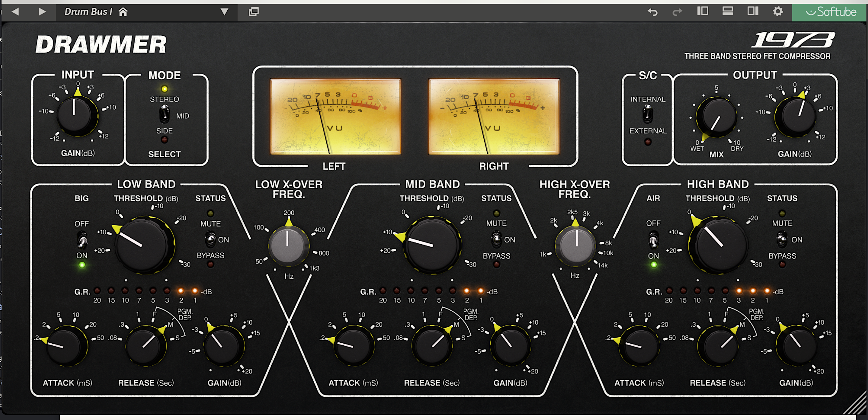Flip the High Band Mute/Bypass status switch
The height and width of the screenshot is (420, 868).
click(783, 239)
